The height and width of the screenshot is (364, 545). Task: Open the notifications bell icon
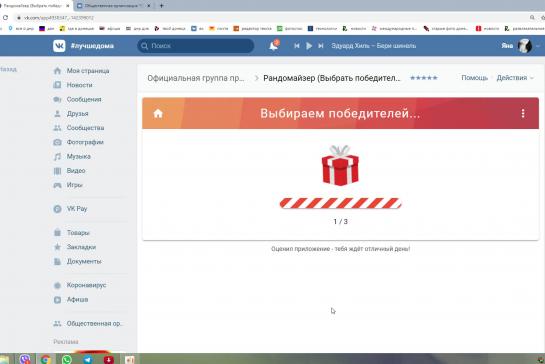click(274, 46)
